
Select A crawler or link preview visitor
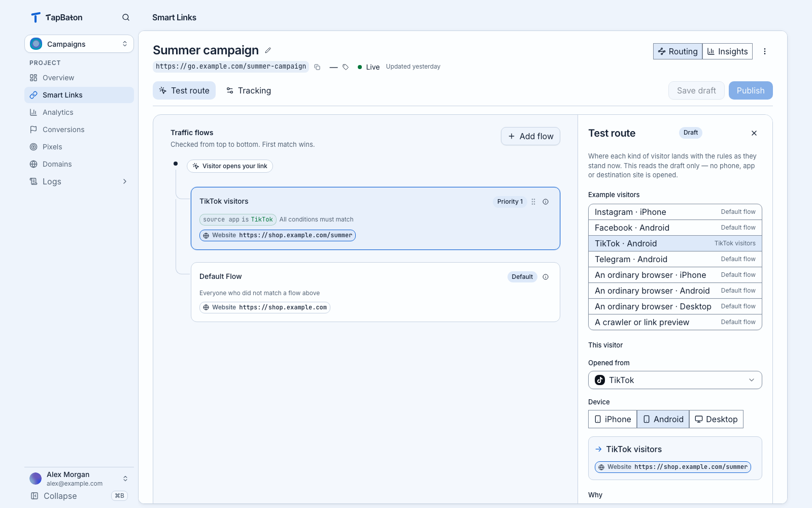(675, 322)
